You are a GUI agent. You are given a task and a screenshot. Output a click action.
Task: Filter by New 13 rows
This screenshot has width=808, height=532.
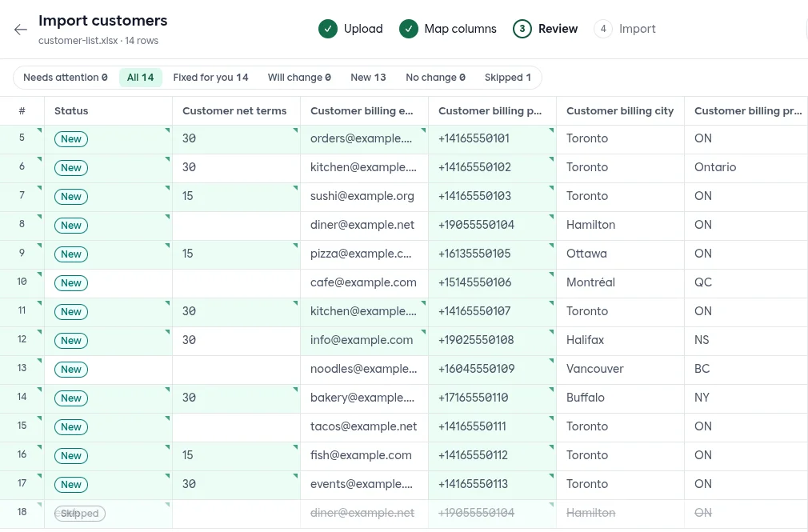click(x=368, y=78)
